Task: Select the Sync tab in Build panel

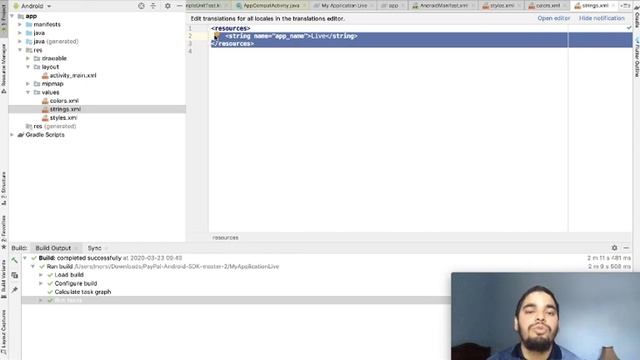Action: 94,248
